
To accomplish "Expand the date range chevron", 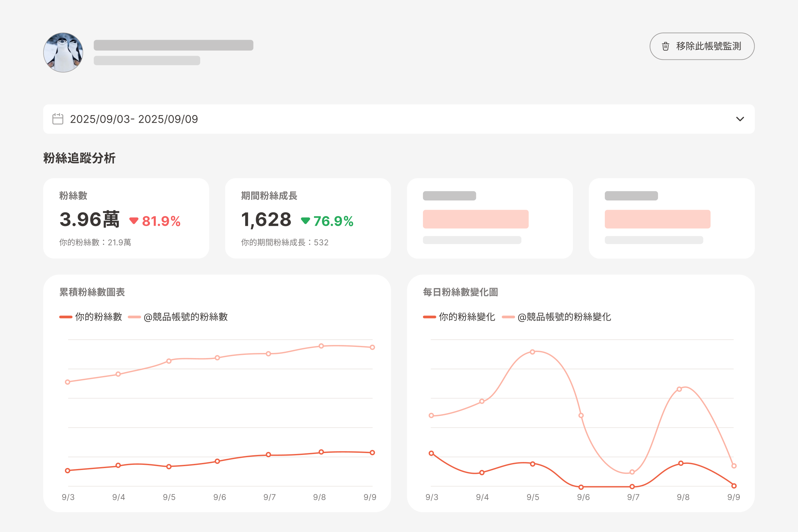I will 740,119.
